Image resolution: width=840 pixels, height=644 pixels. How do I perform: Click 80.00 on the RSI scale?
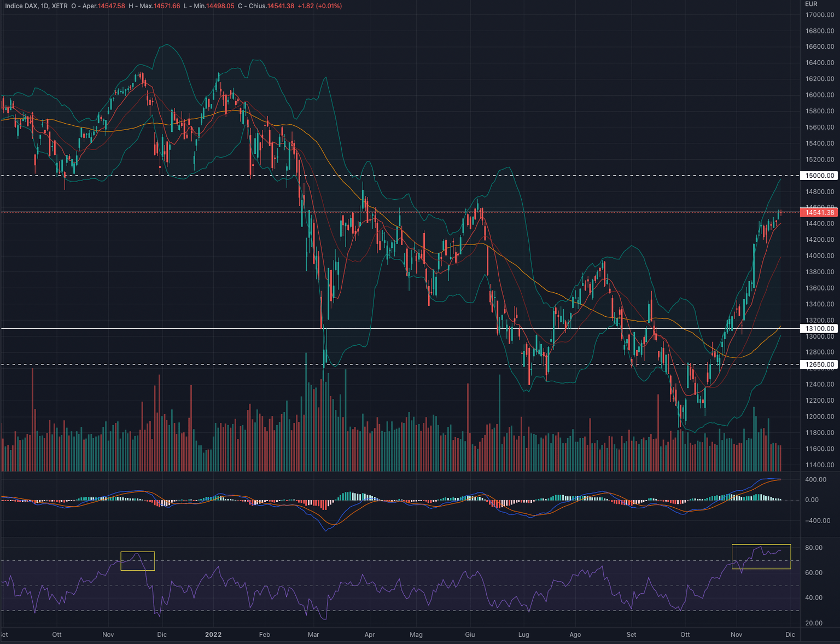814,548
